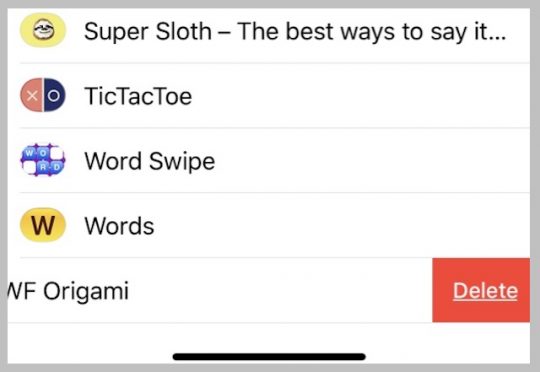Open the Word Swipe app icon
This screenshot has width=540, height=372.
point(43,160)
